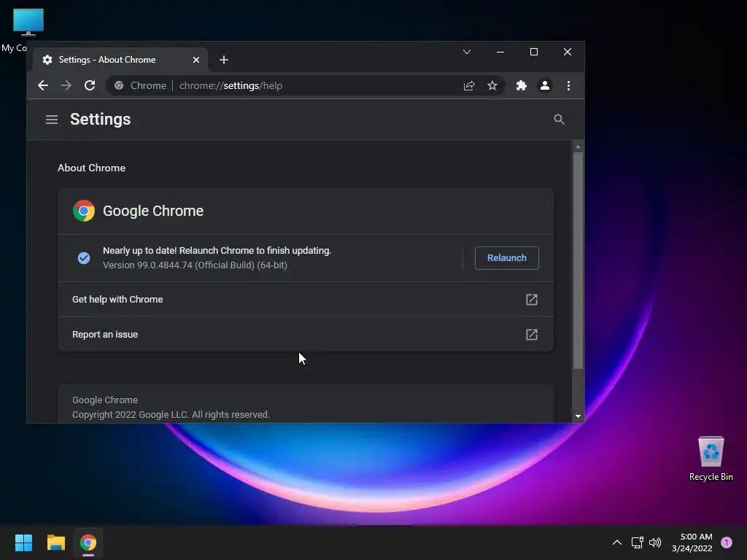Open the share this page icon
Viewport: 747px width, 560px height.
tap(469, 86)
